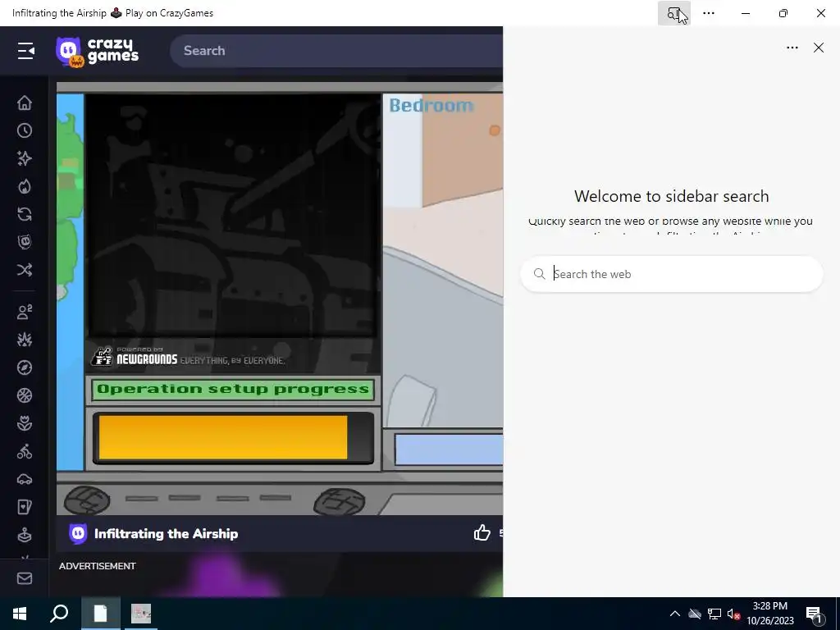Open Casual games joystick icon

[24, 535]
